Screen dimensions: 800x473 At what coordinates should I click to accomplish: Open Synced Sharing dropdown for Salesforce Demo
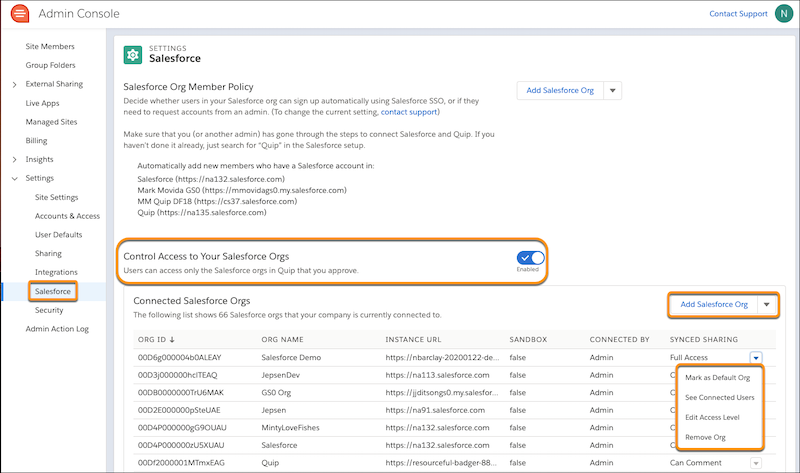(756, 358)
